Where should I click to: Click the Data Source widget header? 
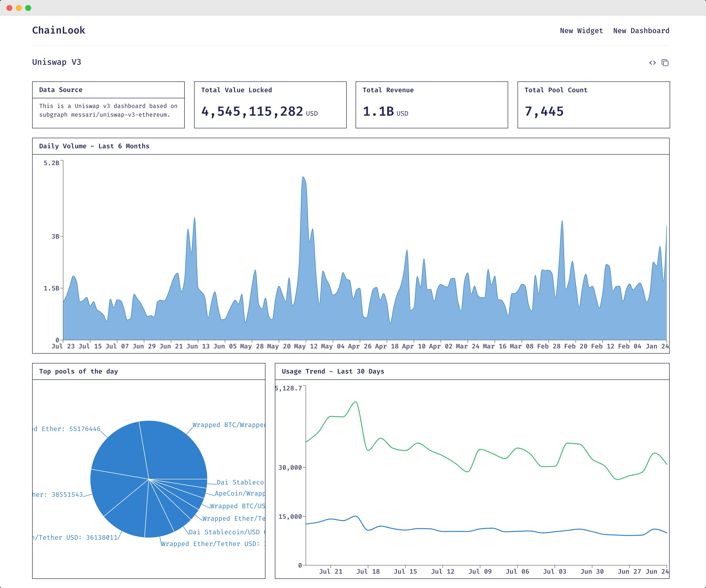click(108, 90)
